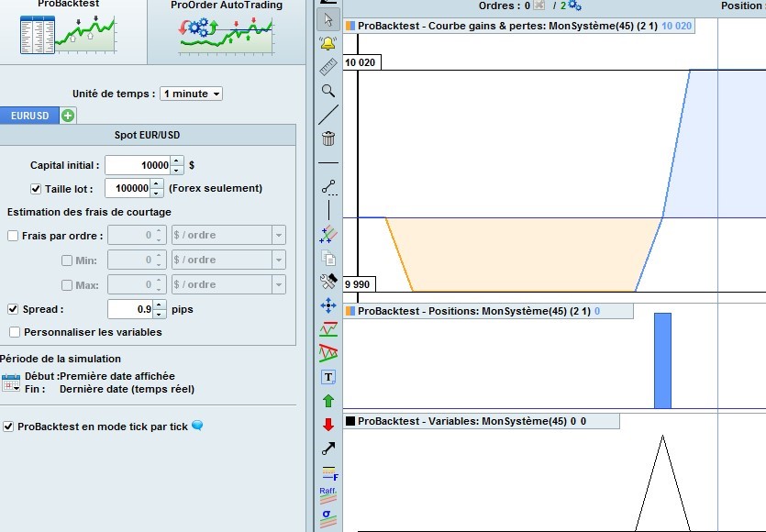Select the black diagonal arrow tool
Viewport: 766px width, 532px height.
pyautogui.click(x=328, y=449)
